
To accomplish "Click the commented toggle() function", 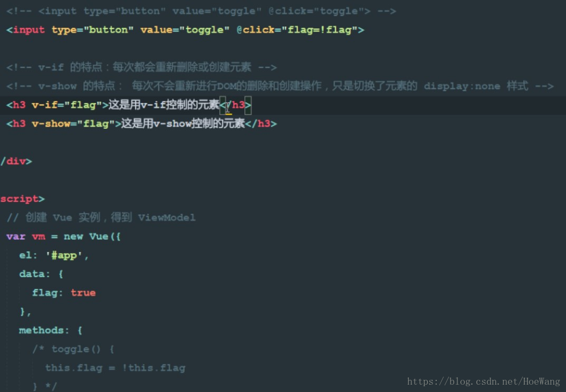I will tap(74, 349).
